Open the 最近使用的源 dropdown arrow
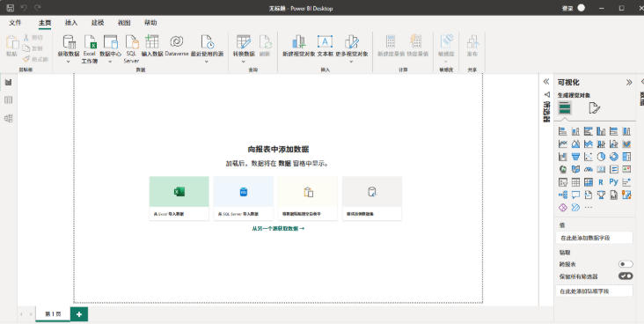 [x=207, y=62]
